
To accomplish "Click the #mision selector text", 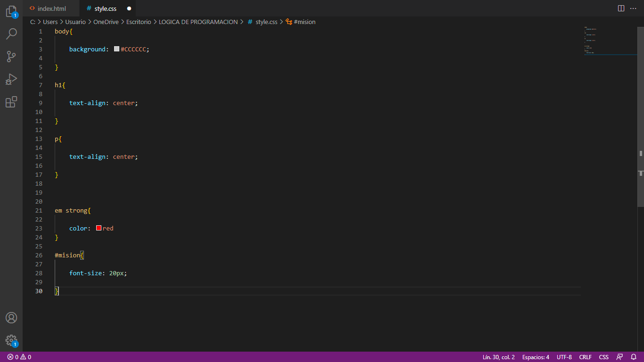I will pos(67,255).
